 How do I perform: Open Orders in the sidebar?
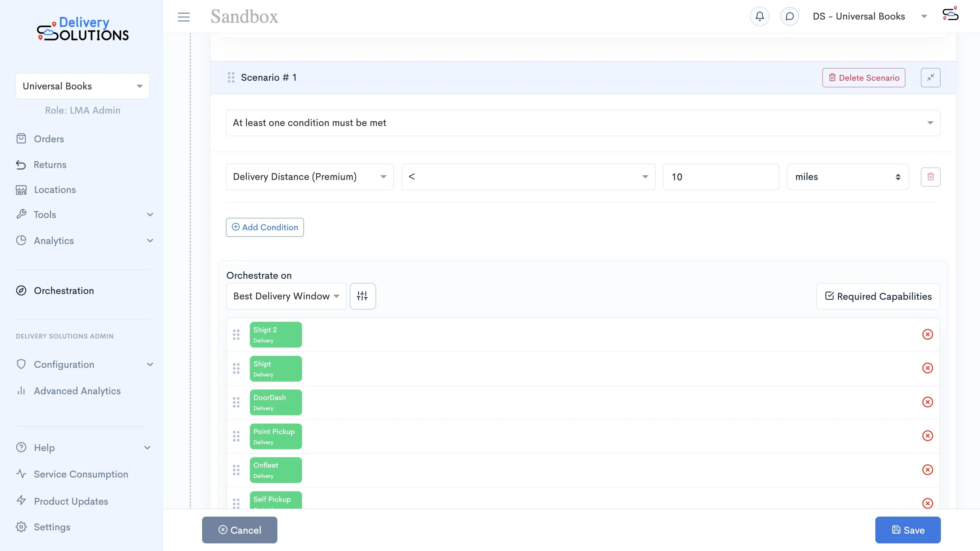point(49,139)
